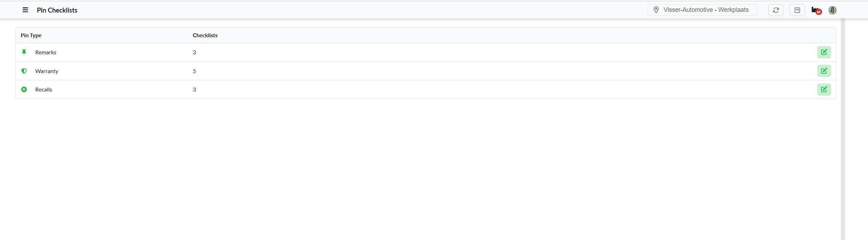The image size is (868, 240).
Task: Select the Remarks pin type row
Action: pos(46,53)
